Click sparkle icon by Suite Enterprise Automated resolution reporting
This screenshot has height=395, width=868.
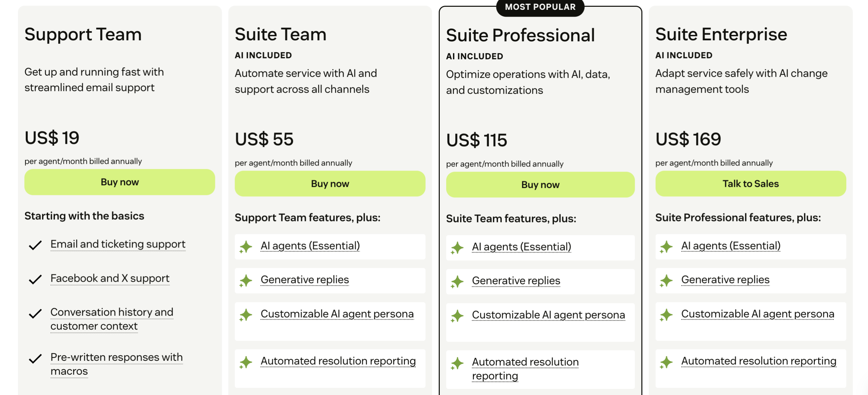point(666,362)
